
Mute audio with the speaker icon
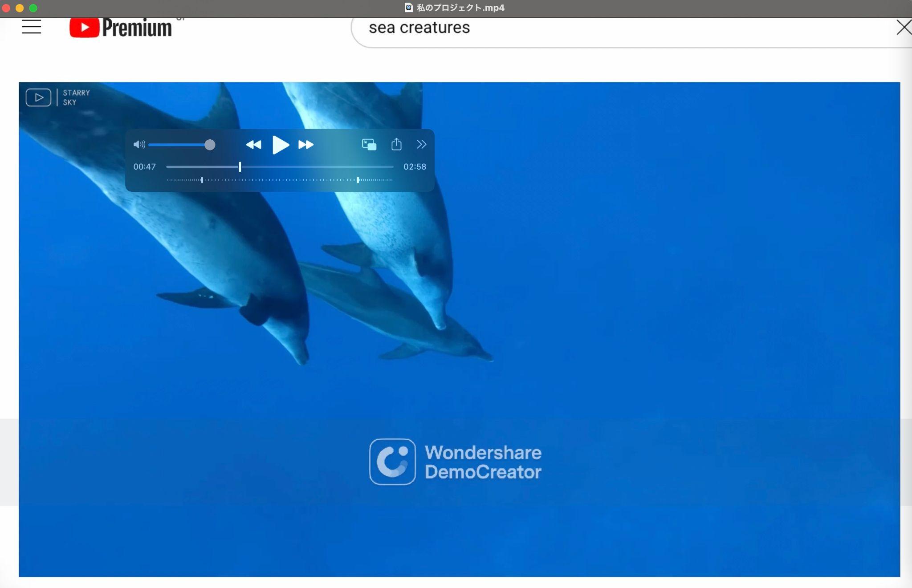click(x=139, y=144)
